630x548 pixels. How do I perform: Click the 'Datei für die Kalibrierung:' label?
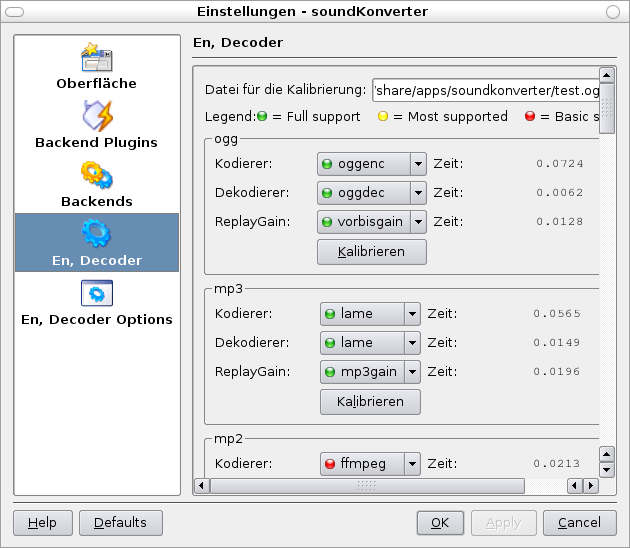click(286, 90)
